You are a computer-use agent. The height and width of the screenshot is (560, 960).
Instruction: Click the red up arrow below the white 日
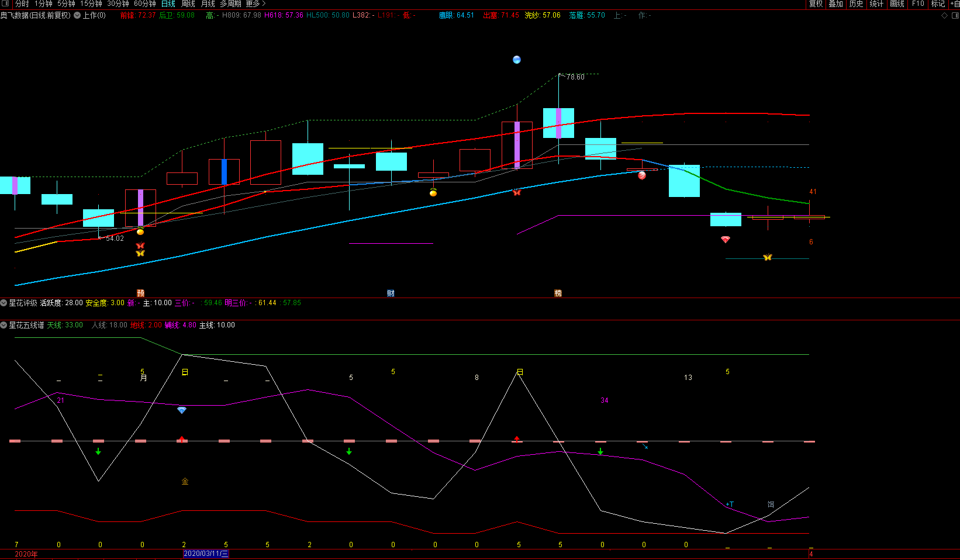pyautogui.click(x=517, y=438)
